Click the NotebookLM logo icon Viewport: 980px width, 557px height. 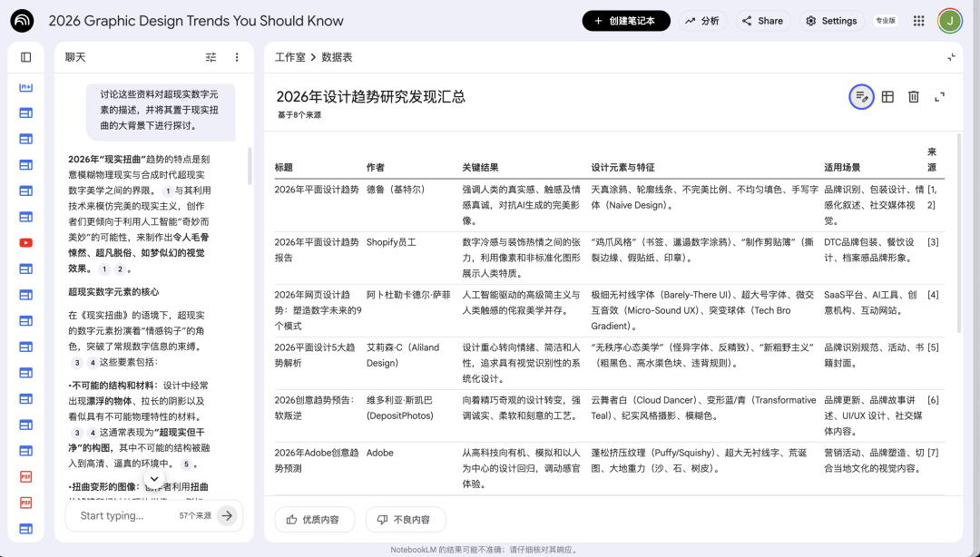point(23,21)
